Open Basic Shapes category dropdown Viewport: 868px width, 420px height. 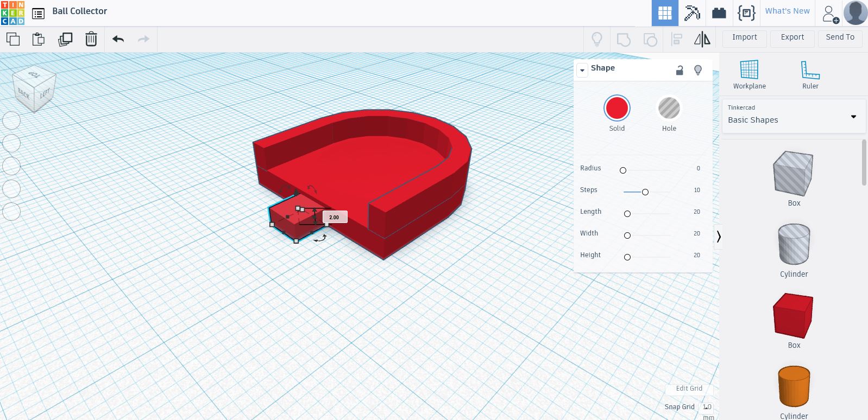click(x=792, y=116)
